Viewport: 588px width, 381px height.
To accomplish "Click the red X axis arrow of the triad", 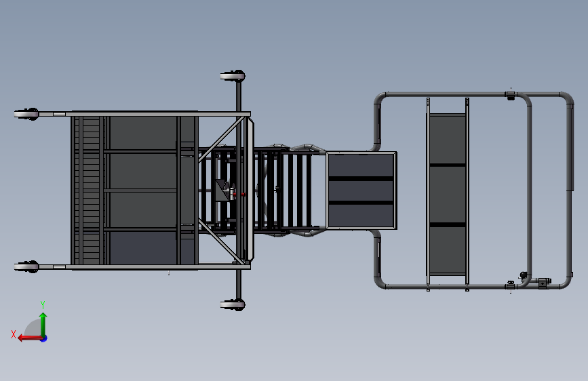I will click(x=29, y=338).
